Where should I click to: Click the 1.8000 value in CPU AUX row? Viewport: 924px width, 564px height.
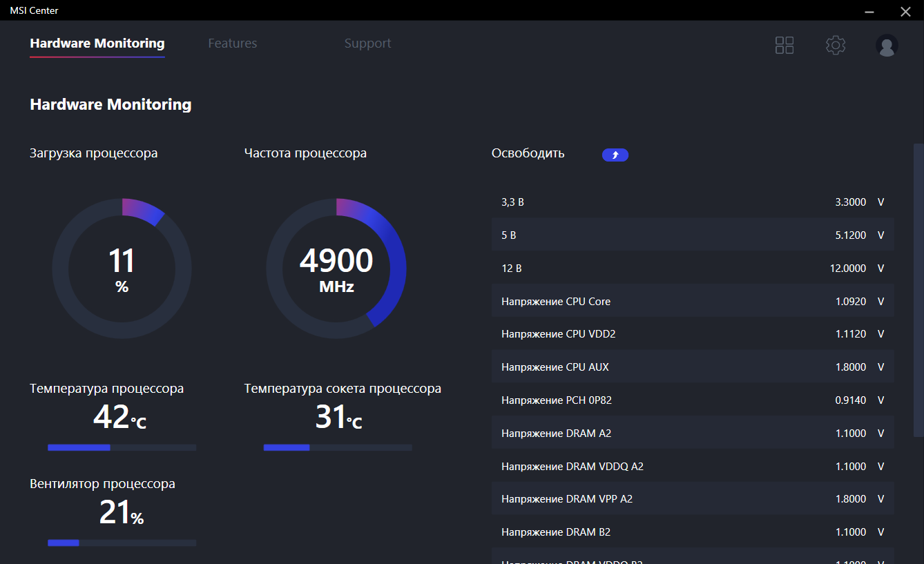click(851, 367)
